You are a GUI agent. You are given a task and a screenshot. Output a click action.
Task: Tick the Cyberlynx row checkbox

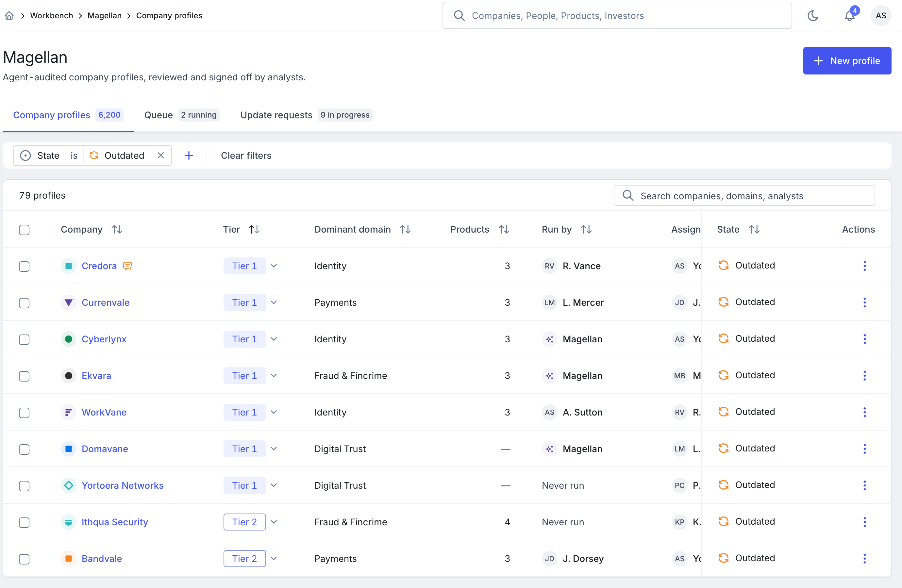24,339
